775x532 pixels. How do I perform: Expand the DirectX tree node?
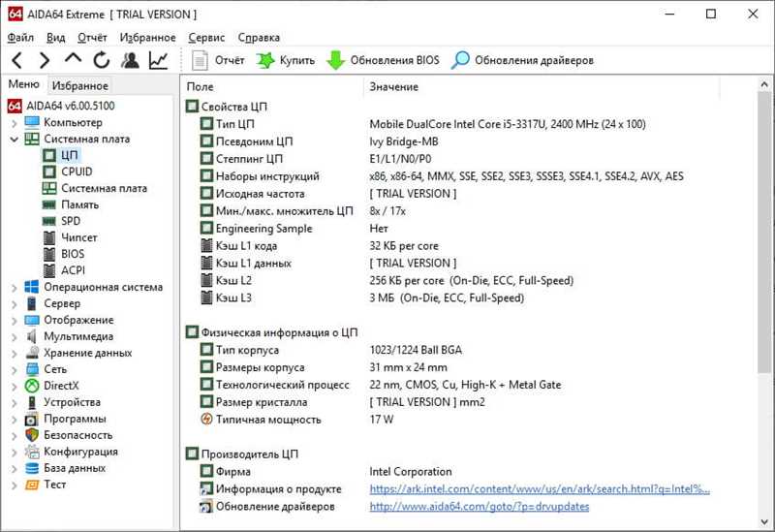point(15,386)
